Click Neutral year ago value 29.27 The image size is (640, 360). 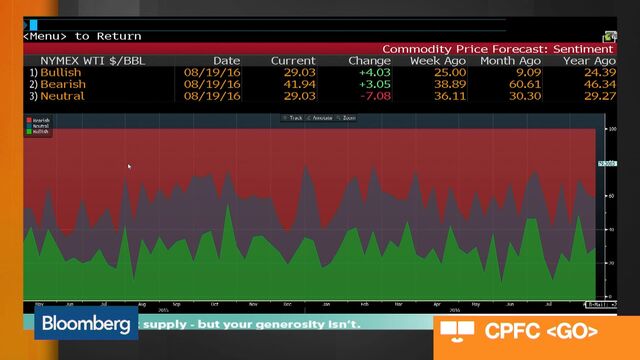coord(600,96)
